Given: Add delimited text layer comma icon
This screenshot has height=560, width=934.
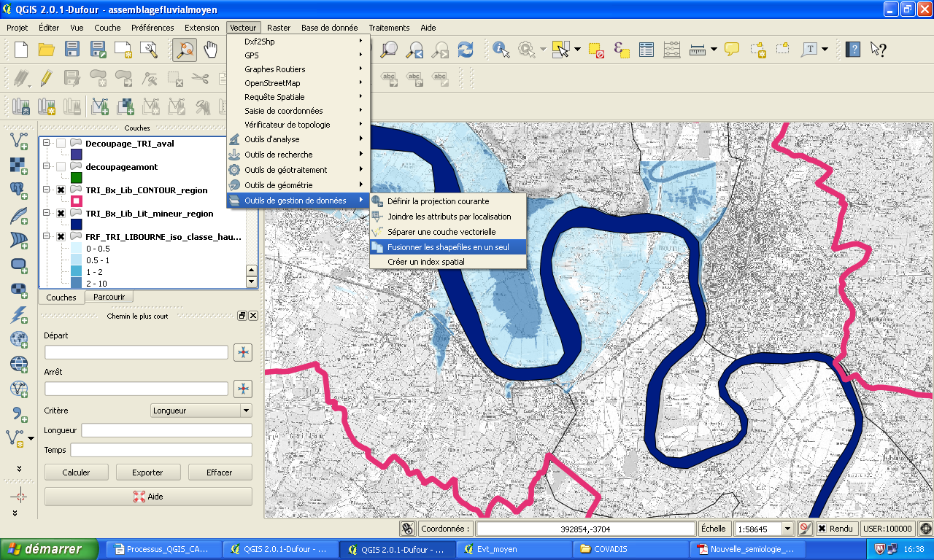Looking at the screenshot, I should click(19, 413).
